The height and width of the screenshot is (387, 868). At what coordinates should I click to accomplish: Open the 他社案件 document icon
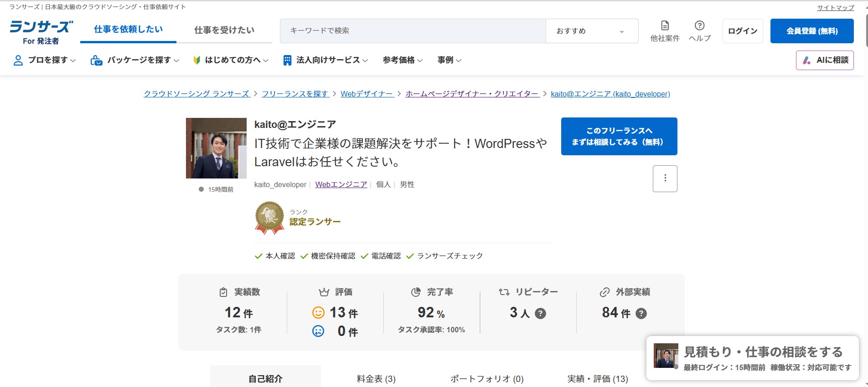click(665, 25)
